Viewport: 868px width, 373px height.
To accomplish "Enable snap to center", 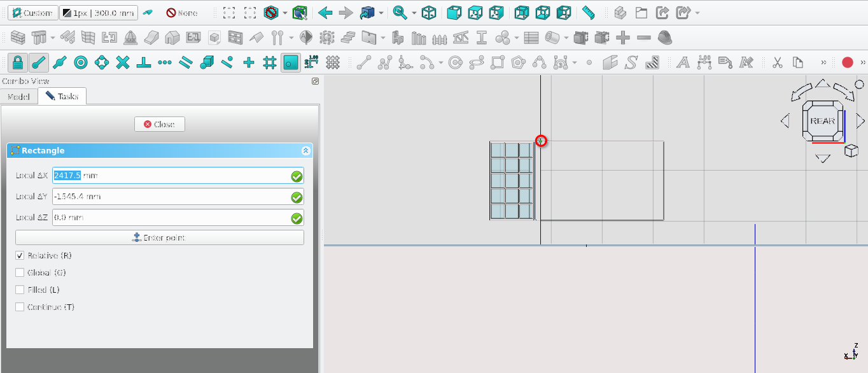I will click(x=81, y=62).
